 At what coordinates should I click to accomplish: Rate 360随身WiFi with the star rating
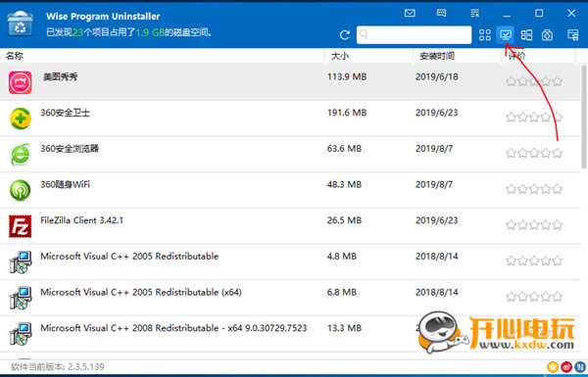click(534, 189)
